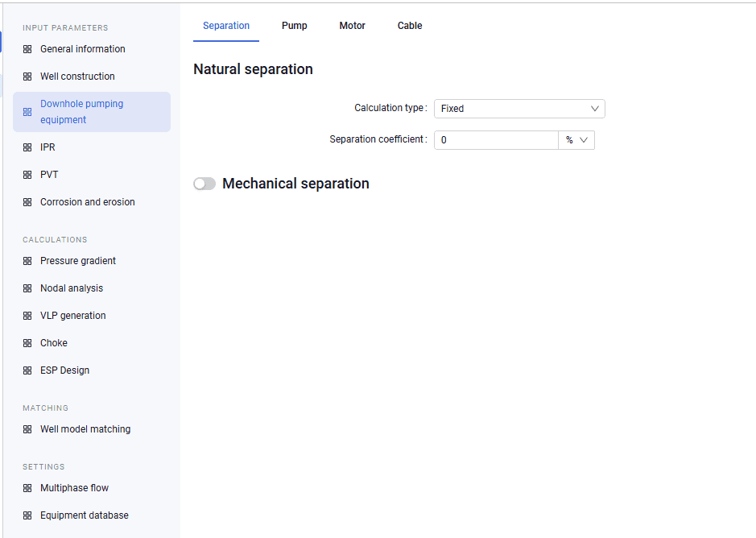The height and width of the screenshot is (538, 756).
Task: Open Corrosion and erosion page
Action: pyautogui.click(x=92, y=202)
